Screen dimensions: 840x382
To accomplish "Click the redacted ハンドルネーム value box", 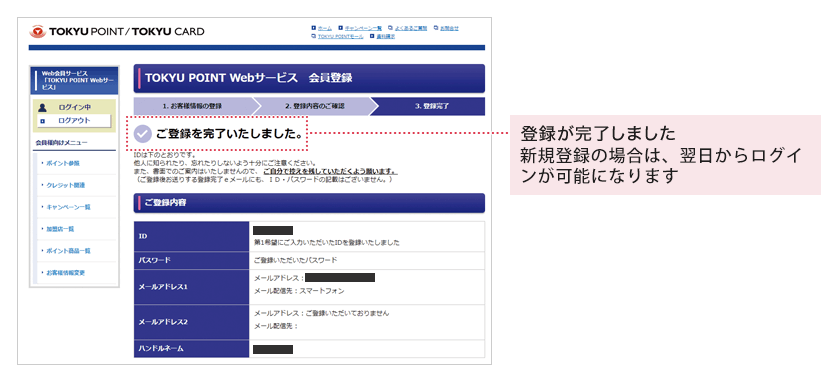I will (273, 349).
